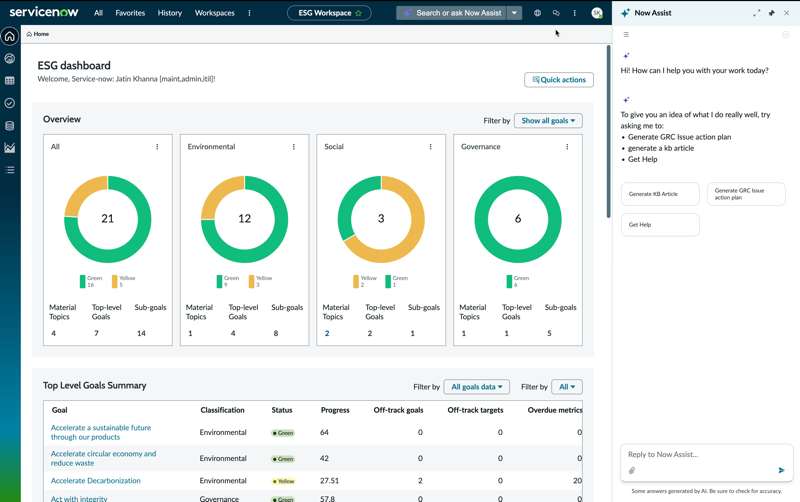Send the Now Assist reply message
The image size is (800, 502).
click(x=781, y=470)
